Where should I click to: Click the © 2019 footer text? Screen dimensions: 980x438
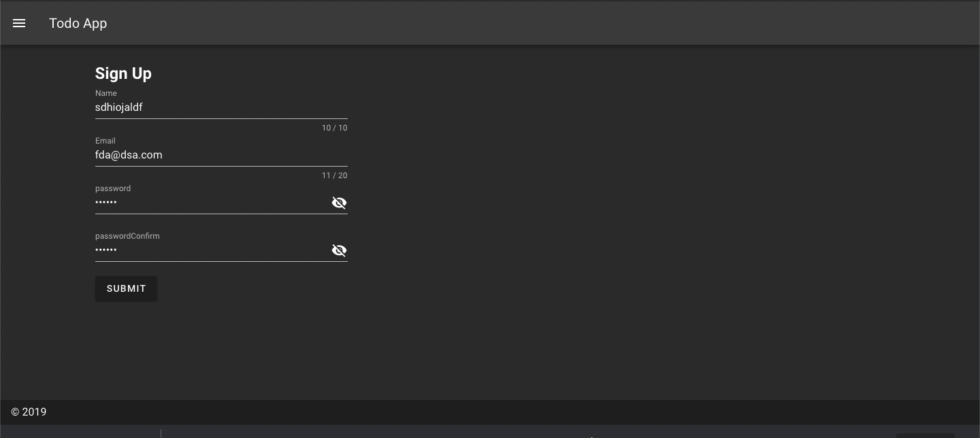tap(29, 412)
